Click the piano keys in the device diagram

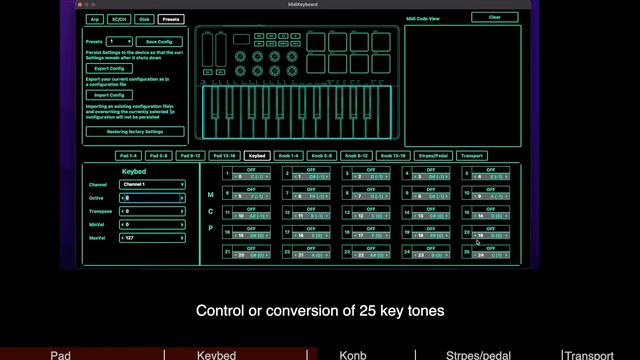point(297,112)
